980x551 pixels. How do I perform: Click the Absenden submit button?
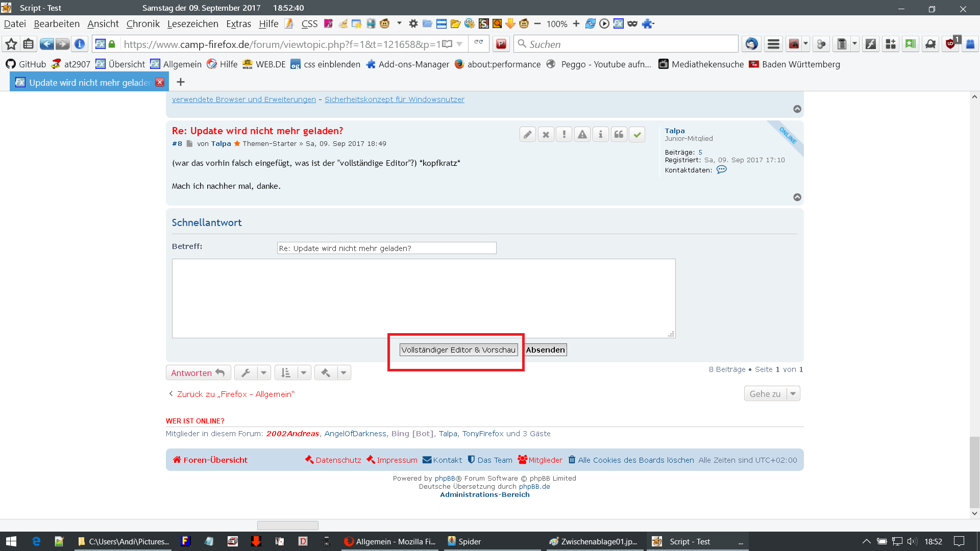545,350
